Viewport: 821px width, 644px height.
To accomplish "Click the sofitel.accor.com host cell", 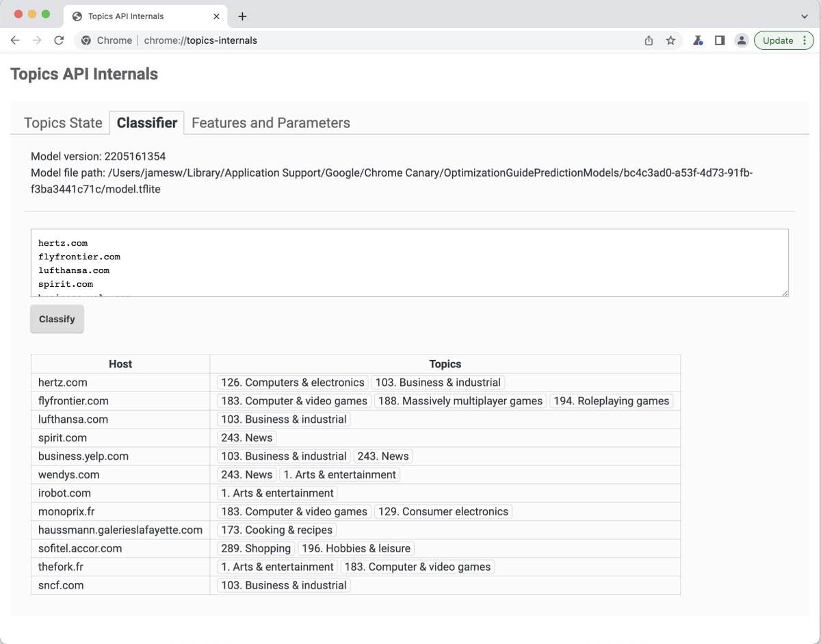I will 120,549.
